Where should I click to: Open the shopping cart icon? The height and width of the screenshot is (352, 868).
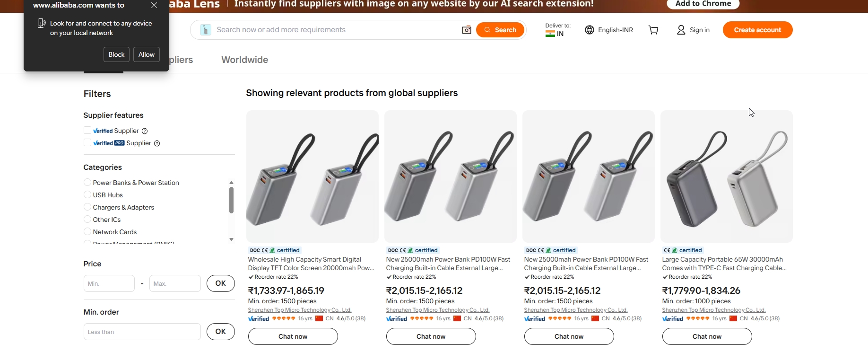pyautogui.click(x=653, y=30)
